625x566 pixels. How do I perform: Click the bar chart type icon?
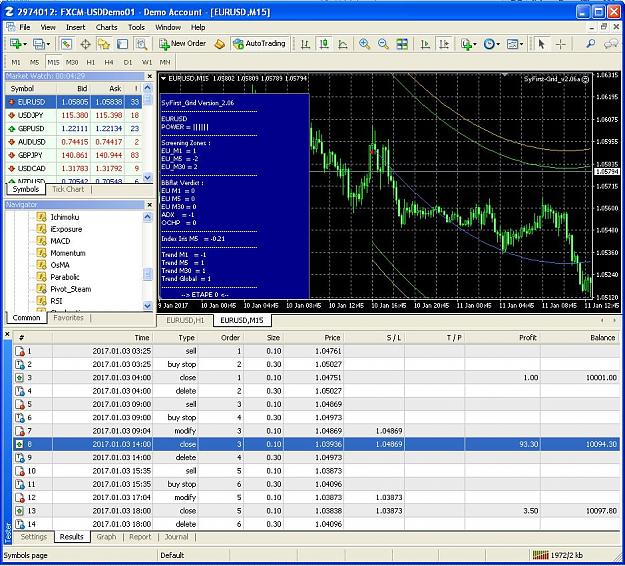305,44
